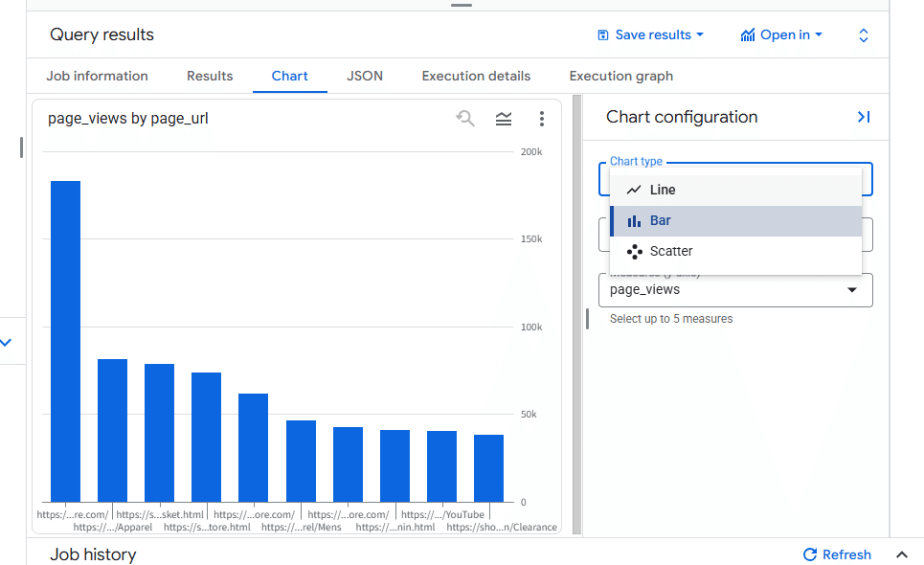
Task: Go to the JSON tab
Action: [365, 76]
